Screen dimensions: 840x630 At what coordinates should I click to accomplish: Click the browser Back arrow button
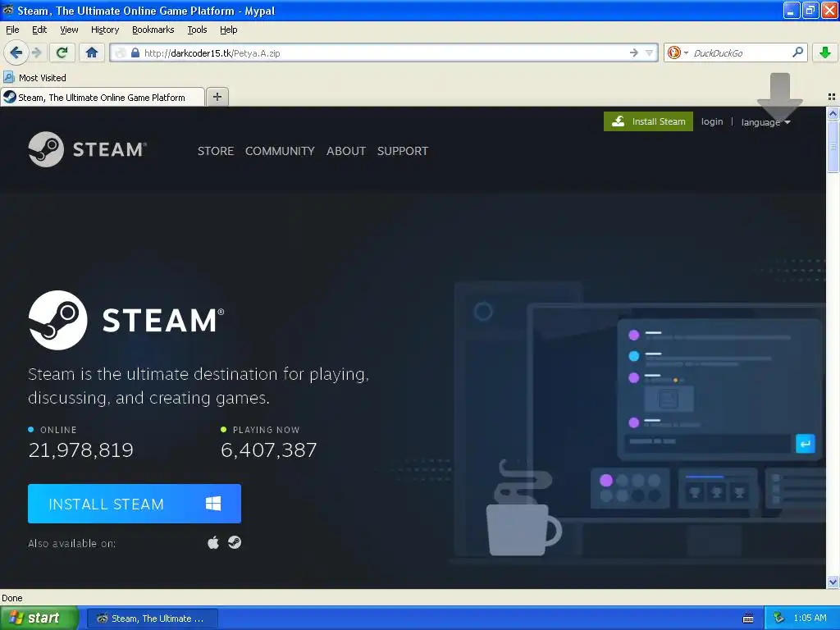click(16, 52)
